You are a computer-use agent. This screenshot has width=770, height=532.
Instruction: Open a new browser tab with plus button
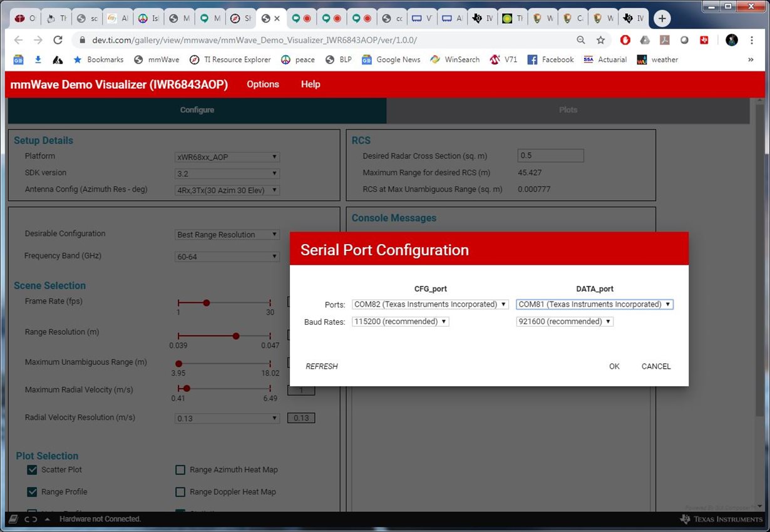(662, 19)
